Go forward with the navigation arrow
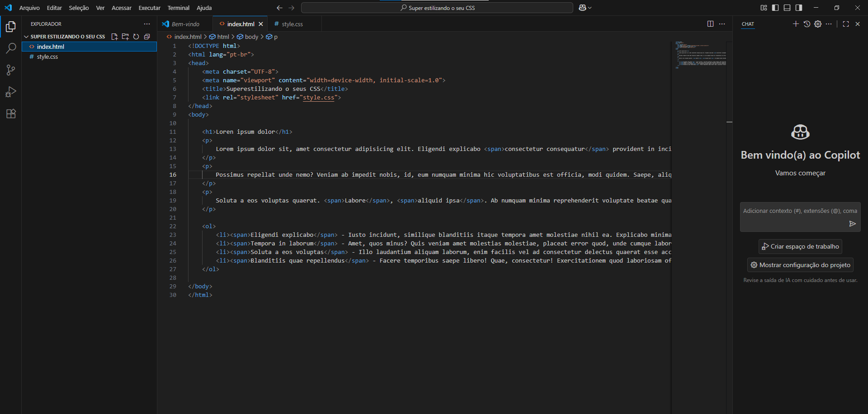Image resolution: width=868 pixels, height=414 pixels. click(291, 8)
